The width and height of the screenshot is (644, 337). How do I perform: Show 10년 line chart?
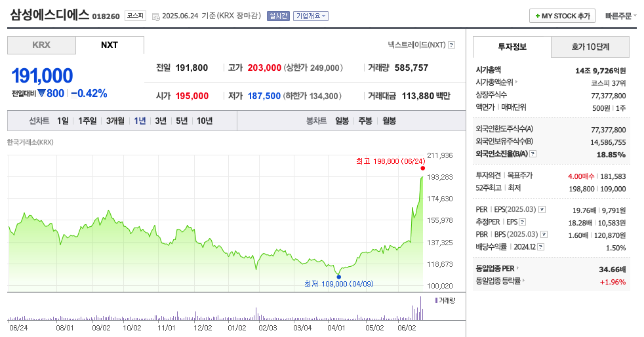pyautogui.click(x=205, y=121)
